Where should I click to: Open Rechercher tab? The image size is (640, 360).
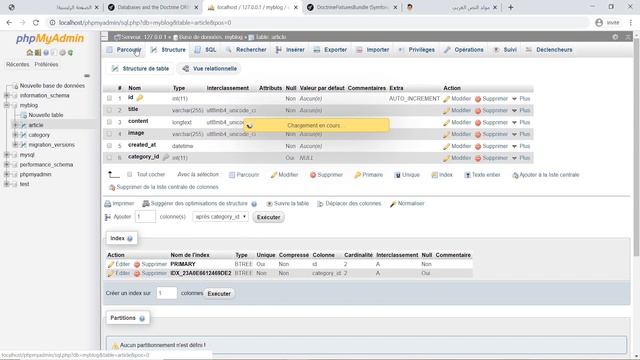(x=246, y=50)
